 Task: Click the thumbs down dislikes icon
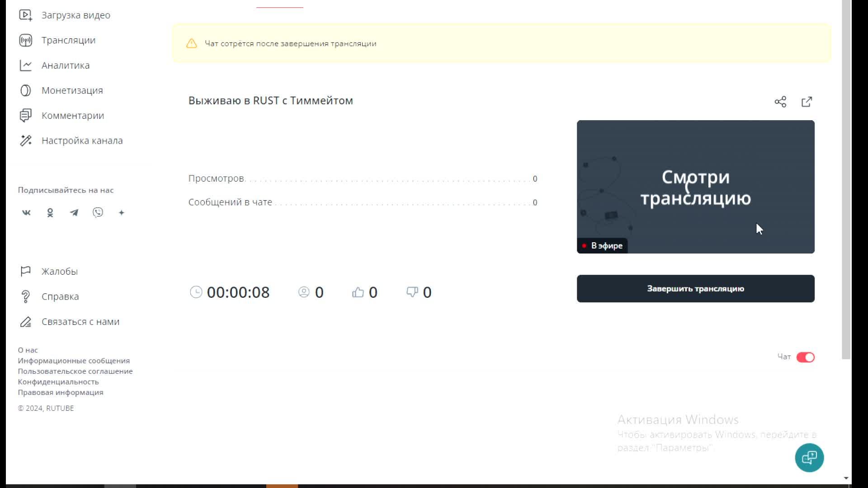pos(412,292)
